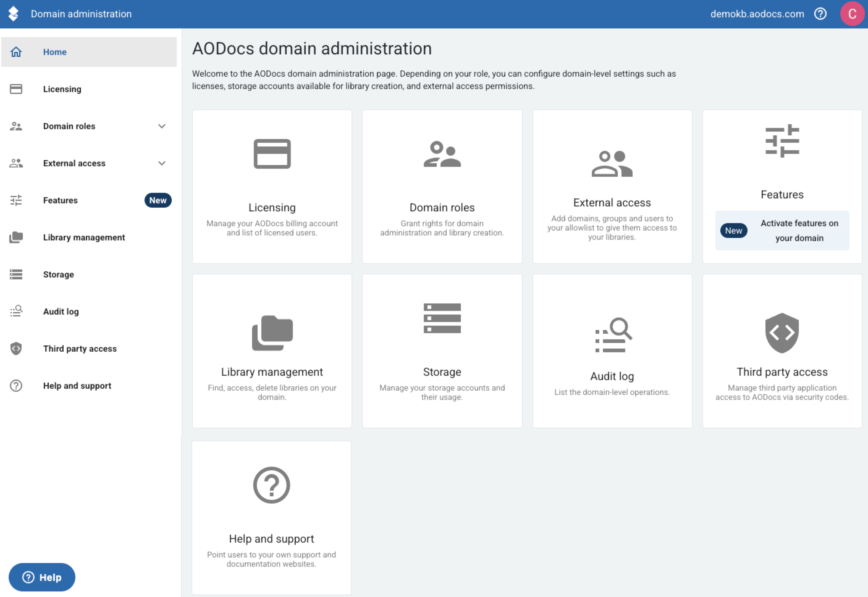Click the large question mark icon on Help and support card

(272, 485)
